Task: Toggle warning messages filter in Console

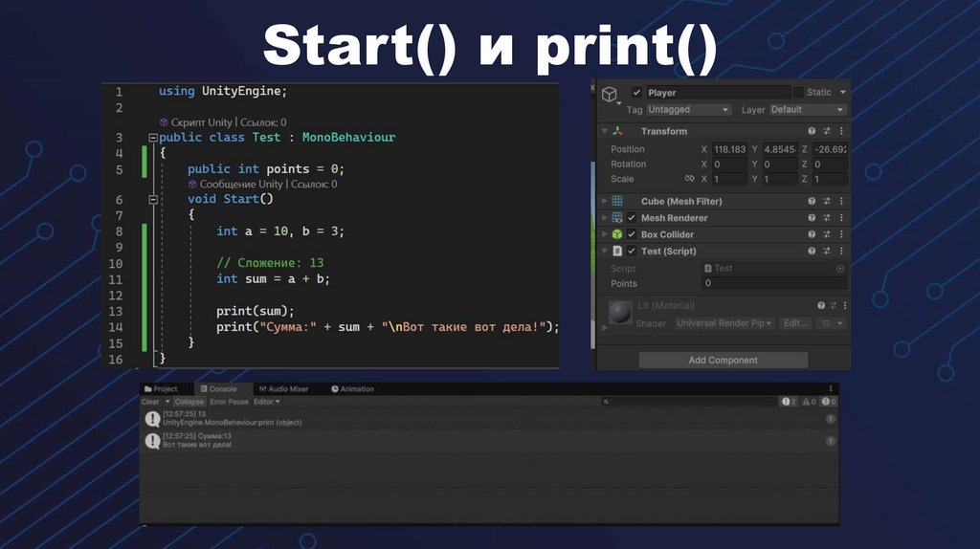Action: (809, 402)
